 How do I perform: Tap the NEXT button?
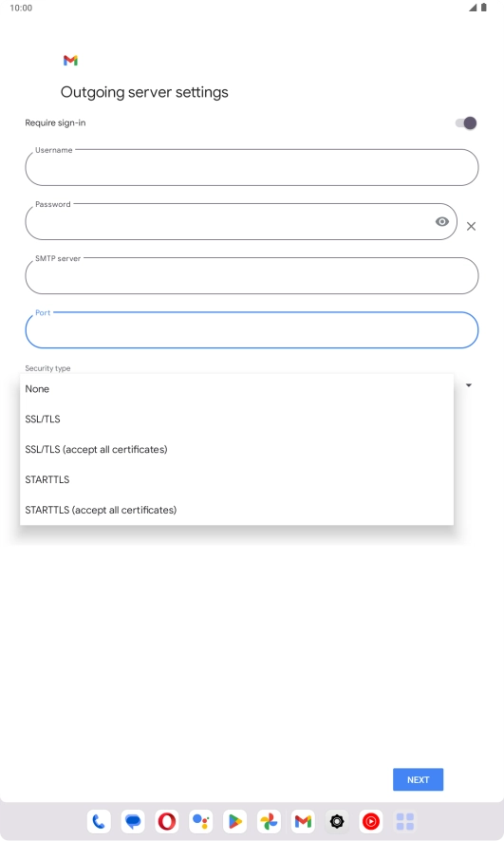click(419, 779)
